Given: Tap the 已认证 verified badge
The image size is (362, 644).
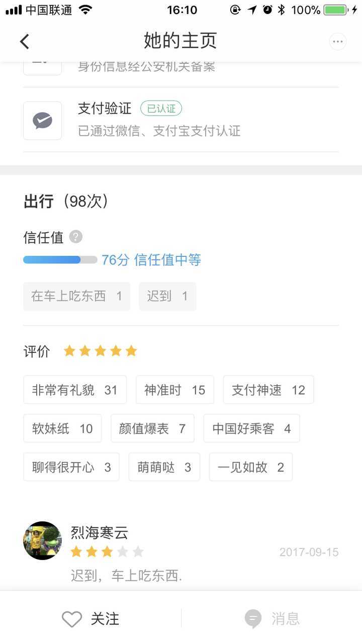Looking at the screenshot, I should pos(161,108).
